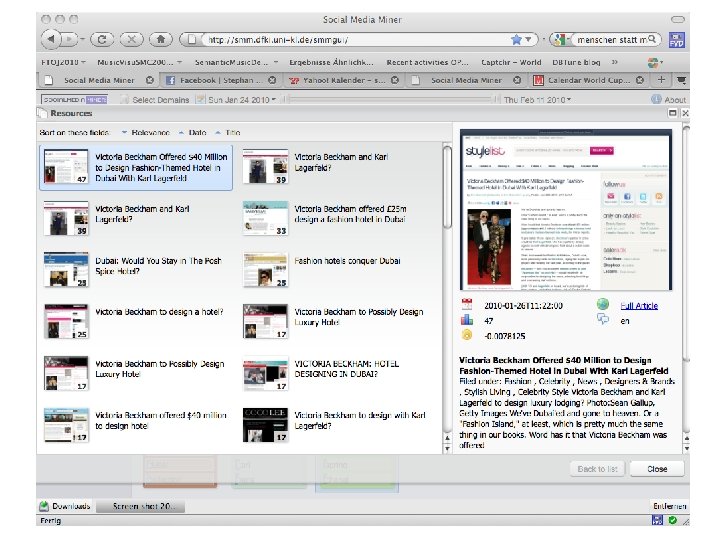The height and width of the screenshot is (540, 720).
Task: Click the results list scrollbar thumb
Action: tap(447, 186)
